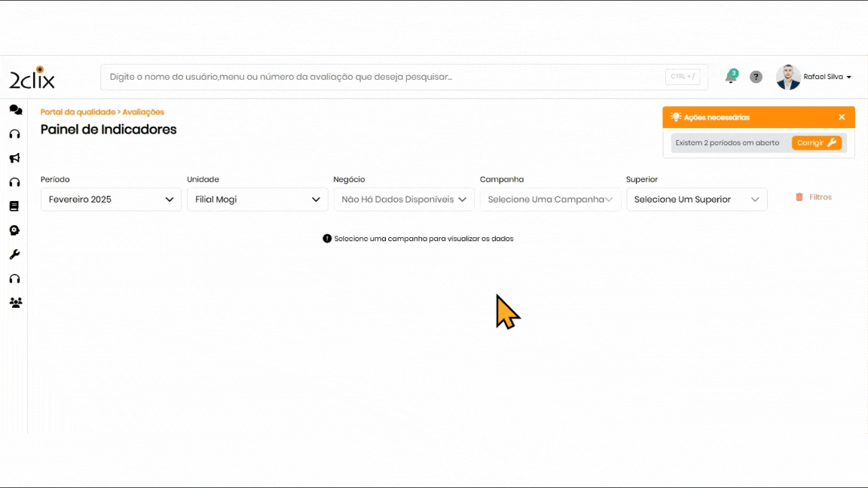The height and width of the screenshot is (488, 868).
Task: Open the Unidade dropdown showing Filial Mogi
Action: pyautogui.click(x=257, y=200)
